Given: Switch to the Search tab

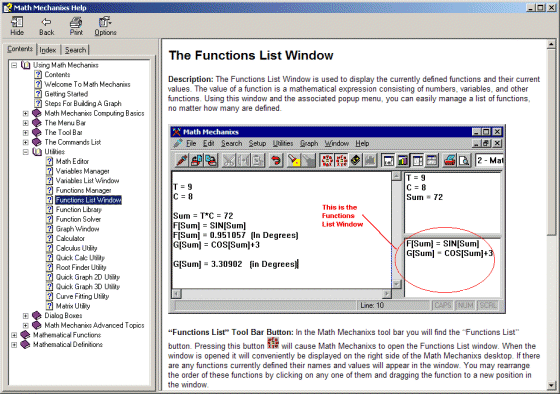Looking at the screenshot, I should tap(75, 50).
